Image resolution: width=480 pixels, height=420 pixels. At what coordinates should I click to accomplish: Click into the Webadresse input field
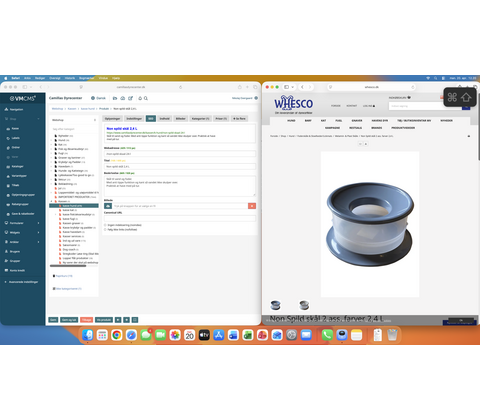click(180, 154)
